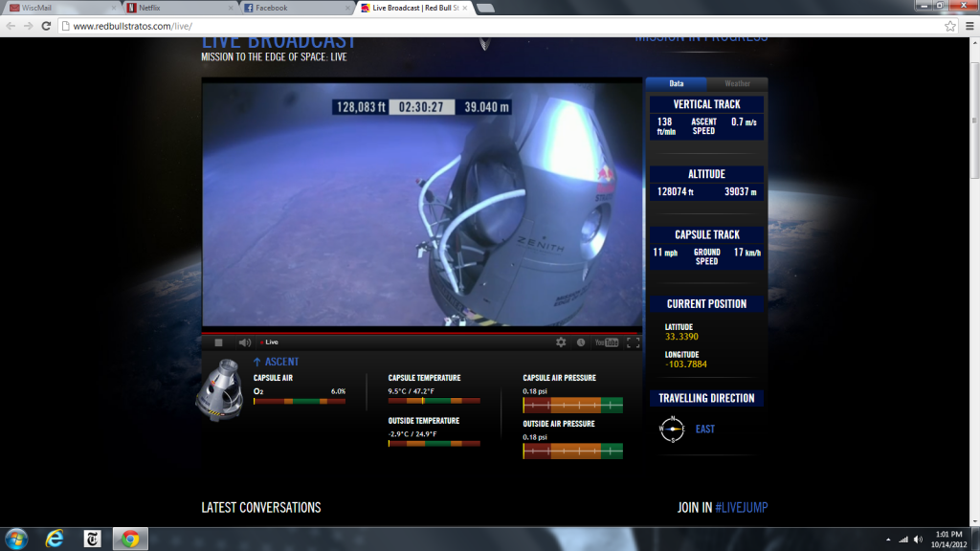Show hidden system tray icons

pos(888,540)
